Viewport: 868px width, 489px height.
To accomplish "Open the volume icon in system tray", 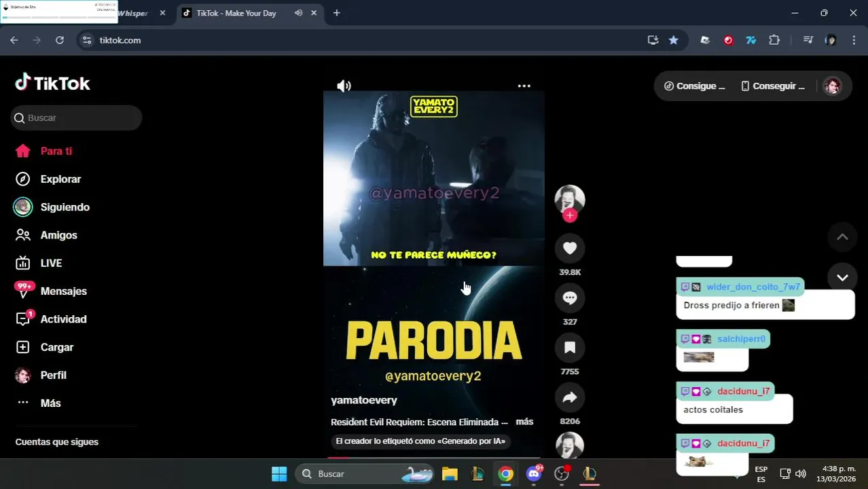I will [x=801, y=473].
